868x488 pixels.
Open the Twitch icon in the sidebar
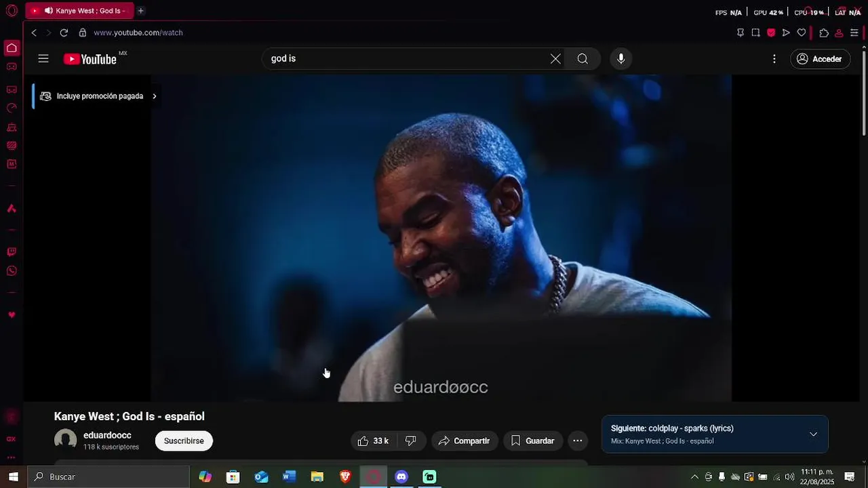point(12,252)
